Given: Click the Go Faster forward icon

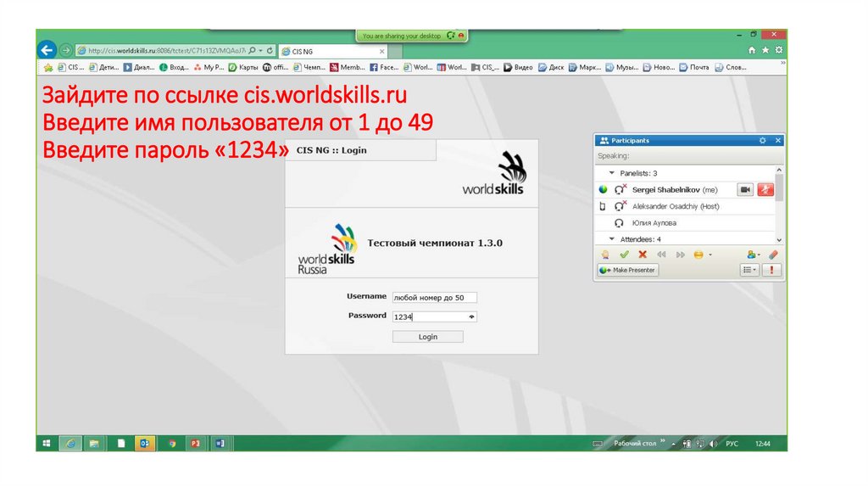Looking at the screenshot, I should click(681, 255).
